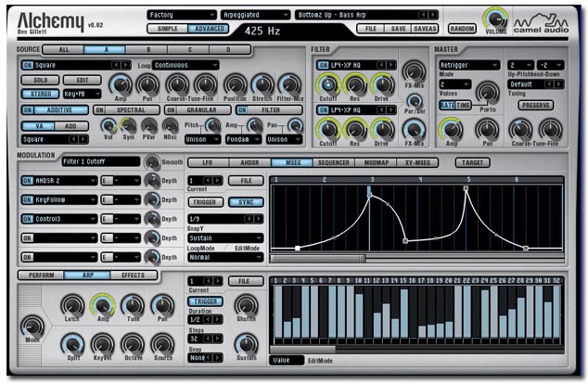The image size is (588, 384).
Task: Open the Arpeggiated category dropdown
Action: (255, 15)
